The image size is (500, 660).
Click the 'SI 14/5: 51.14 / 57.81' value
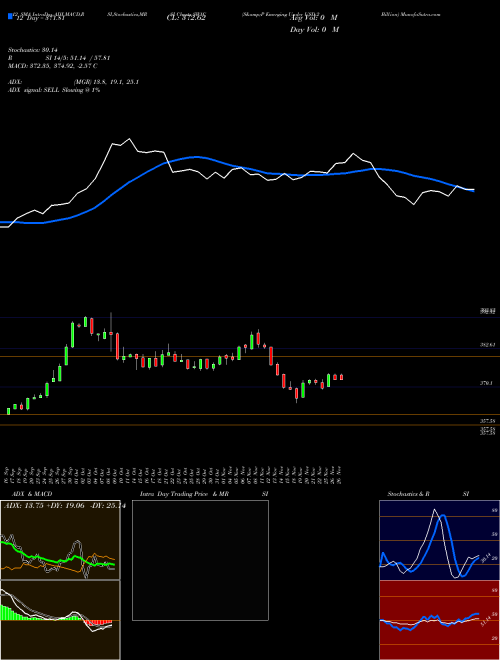76,58
